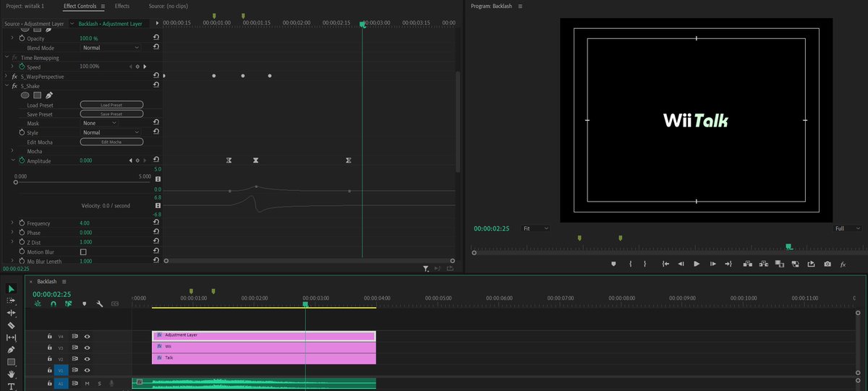Select the Hand tool

pyautogui.click(x=11, y=374)
